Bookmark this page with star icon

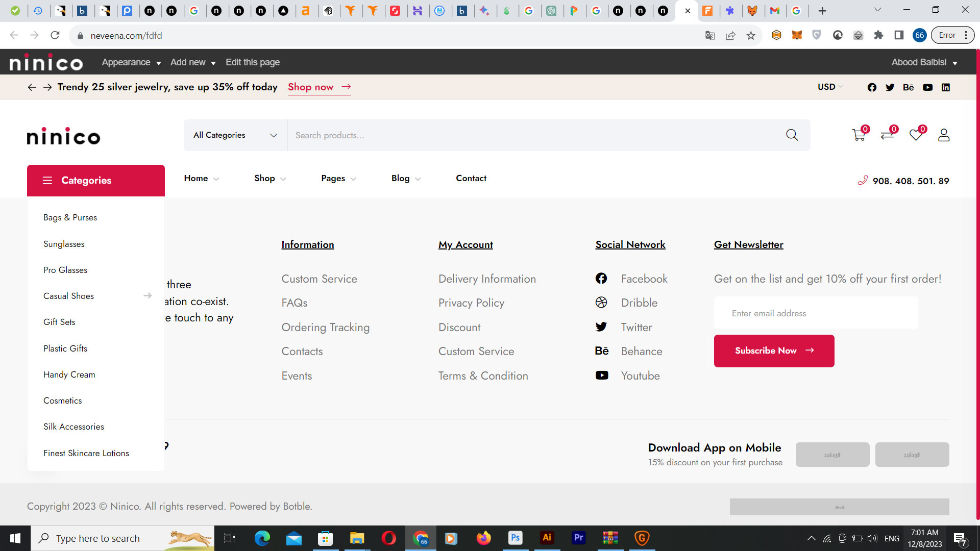point(751,36)
